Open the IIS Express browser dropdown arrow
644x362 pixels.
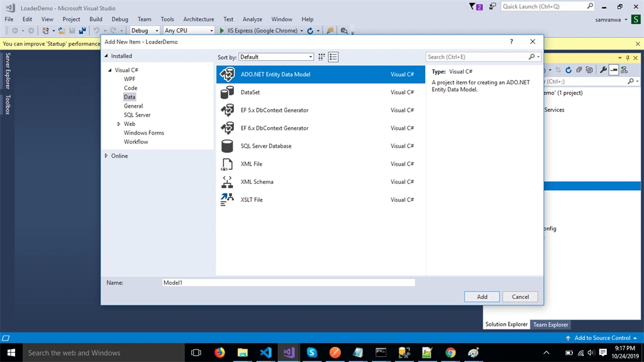click(302, 31)
